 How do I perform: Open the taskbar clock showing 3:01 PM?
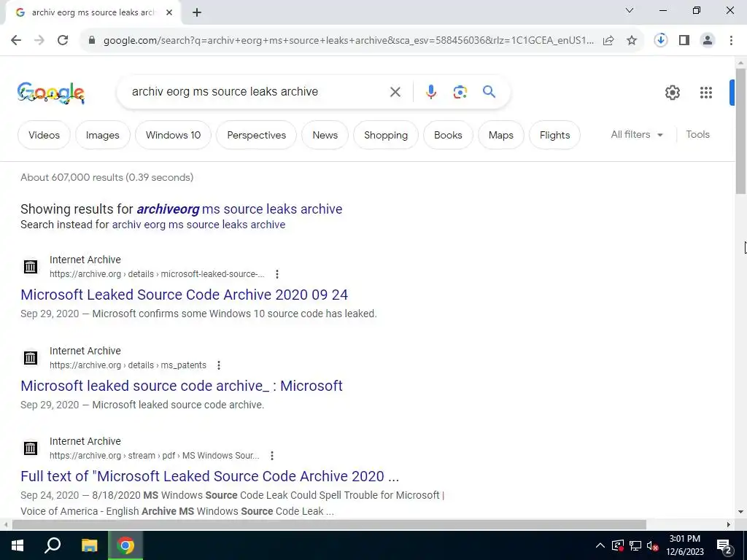pyautogui.click(x=684, y=545)
